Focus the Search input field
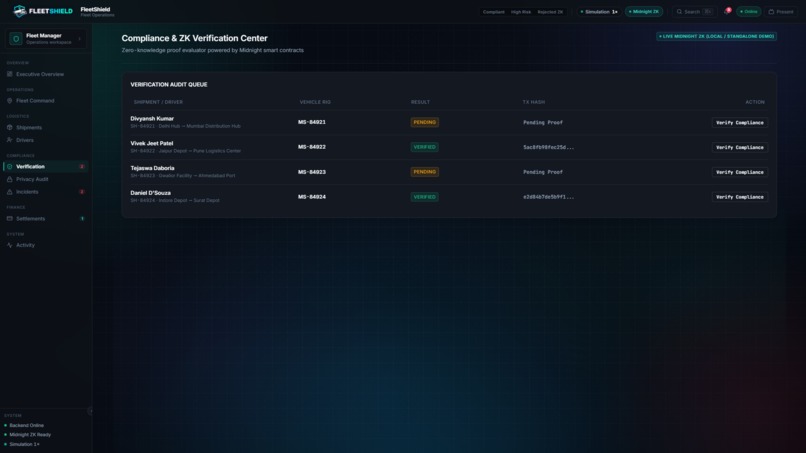The height and width of the screenshot is (453, 806). pyautogui.click(x=694, y=11)
